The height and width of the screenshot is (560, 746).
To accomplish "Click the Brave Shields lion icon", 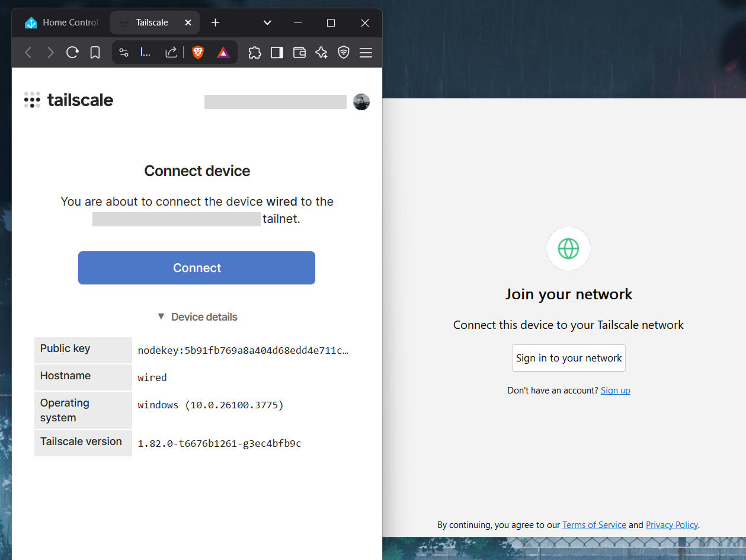I will [198, 53].
